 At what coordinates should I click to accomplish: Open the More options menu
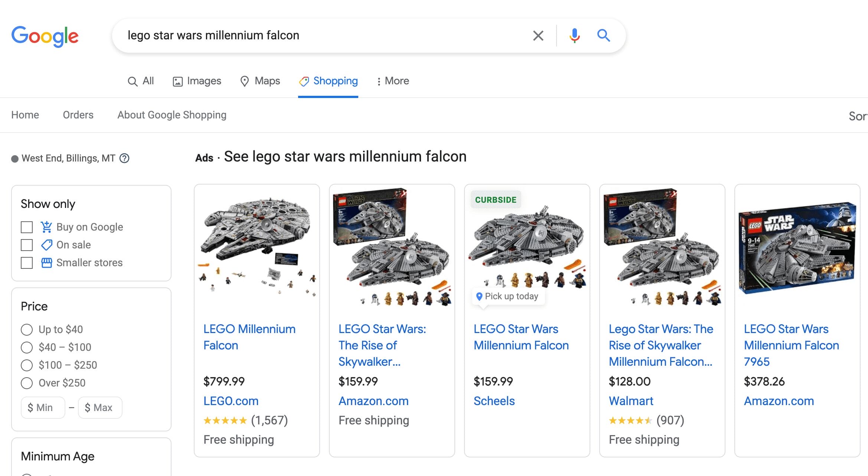(392, 81)
